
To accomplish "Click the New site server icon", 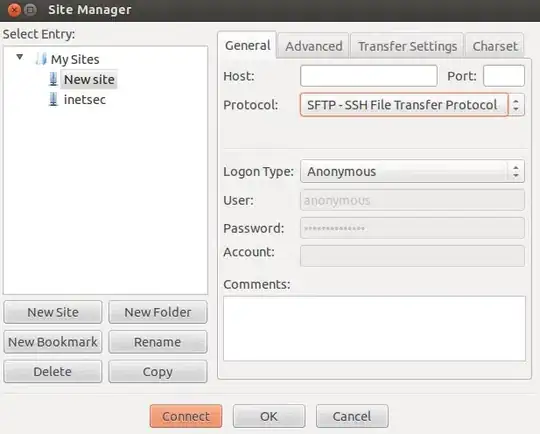I will (53, 79).
